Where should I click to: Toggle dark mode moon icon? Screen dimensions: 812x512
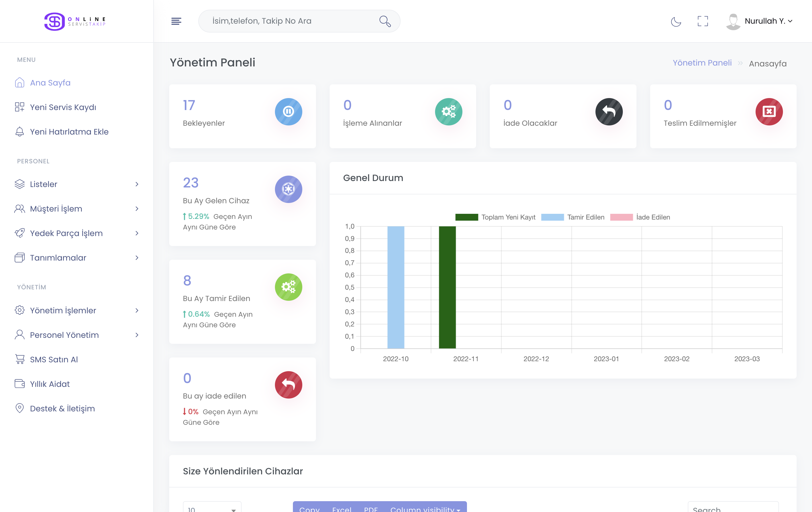point(676,22)
